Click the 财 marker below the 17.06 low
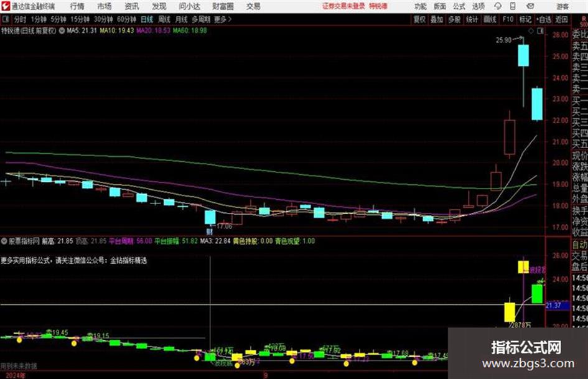This screenshot has height=379, width=588. 210,232
